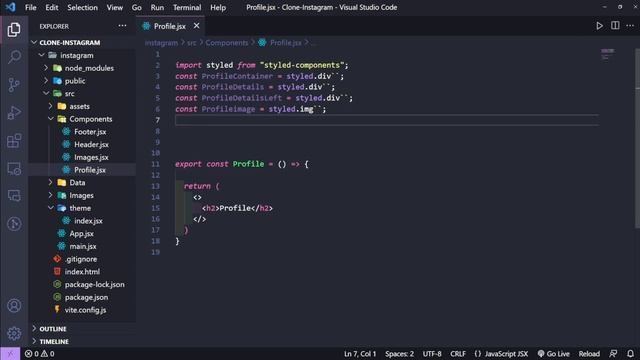The width and height of the screenshot is (640, 360).
Task: Open main.jsx in the explorer
Action: [x=82, y=246]
